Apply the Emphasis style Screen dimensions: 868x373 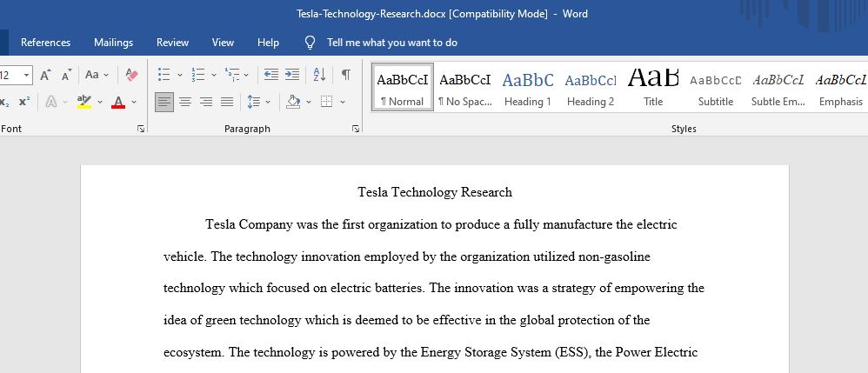coord(840,87)
